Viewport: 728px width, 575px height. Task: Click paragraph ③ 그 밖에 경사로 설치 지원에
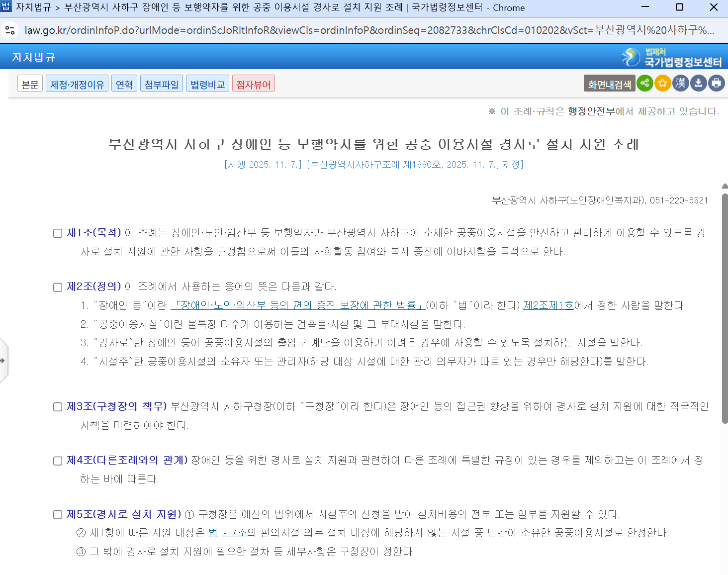(x=246, y=552)
